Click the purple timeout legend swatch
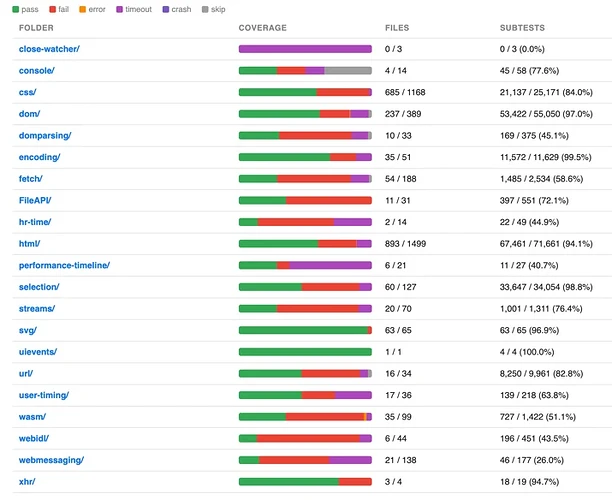The image size is (612, 500). coord(119,9)
